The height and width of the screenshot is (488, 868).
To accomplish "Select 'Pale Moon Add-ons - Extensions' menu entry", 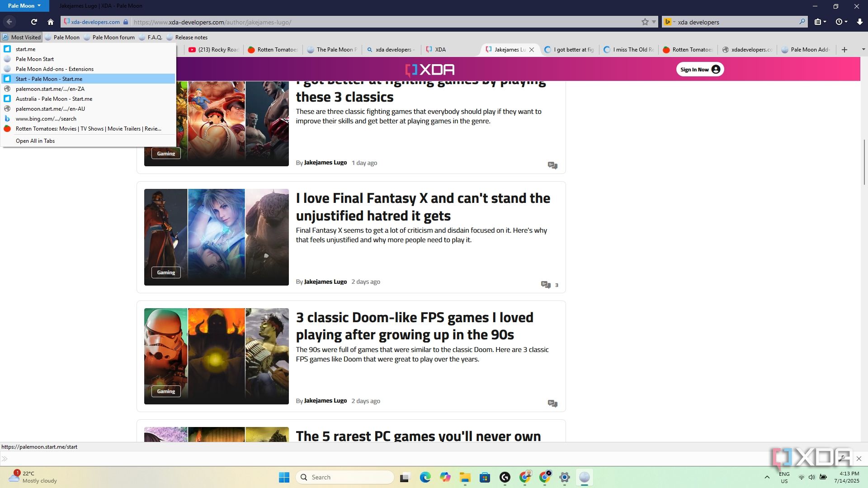I will click(x=54, y=69).
